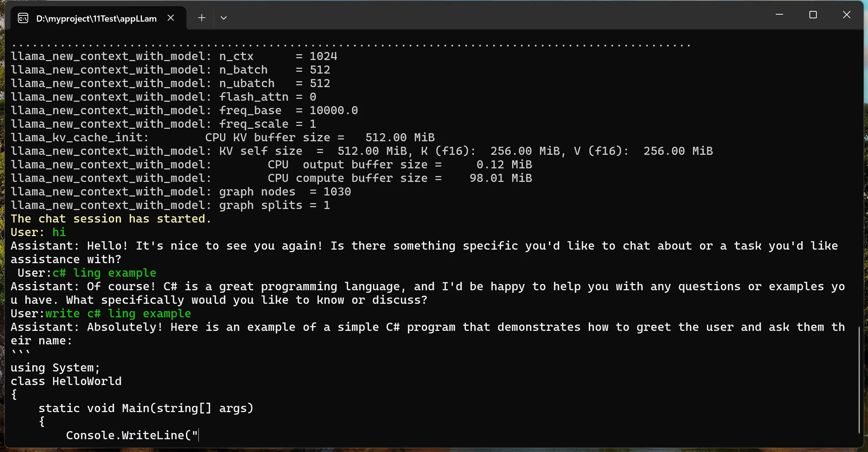Maximize the terminal window
The height and width of the screenshot is (452, 868).
point(813,15)
